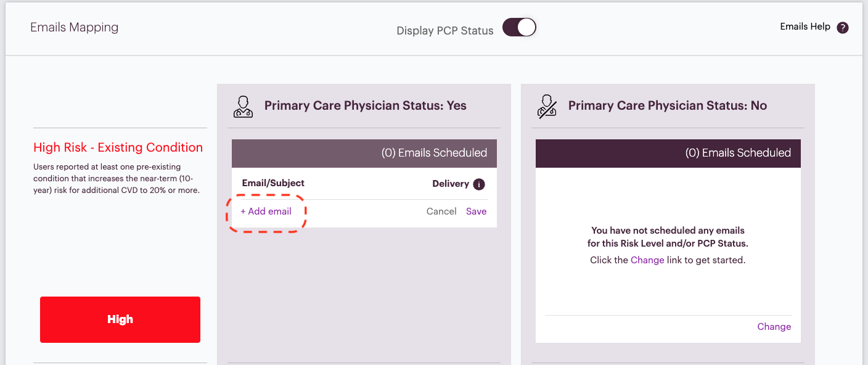Click the Emails Scheduled header under PCP No
Viewport: 868px width, 365px height.
[668, 153]
